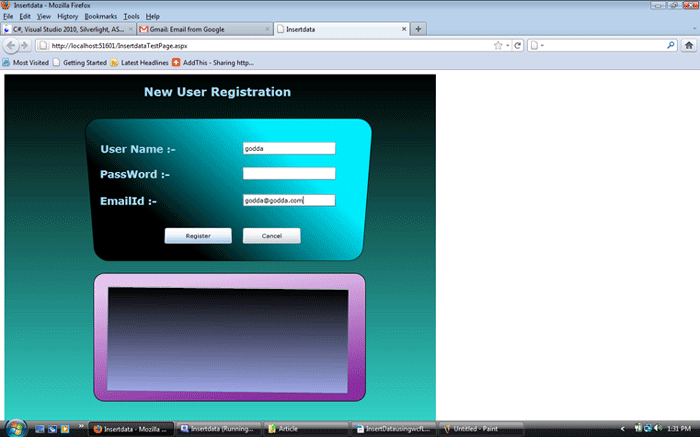The width and height of the screenshot is (700, 437).
Task: Open the Edit menu
Action: click(x=25, y=17)
